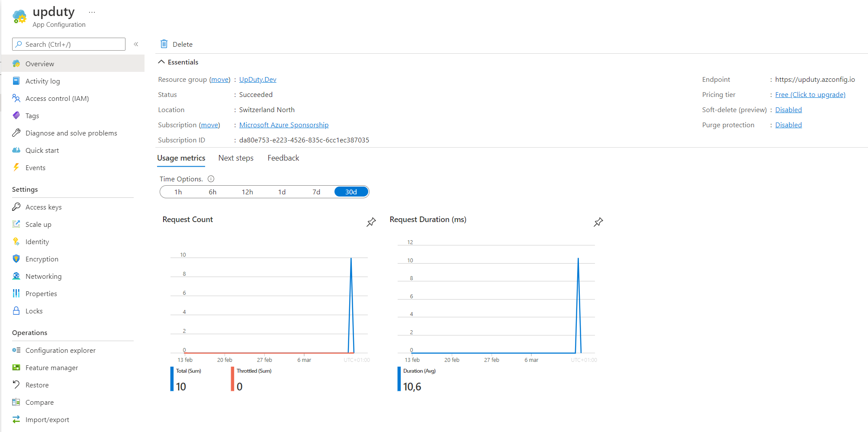Select the 7d time range option
This screenshot has height=432, width=868.
coord(316,192)
